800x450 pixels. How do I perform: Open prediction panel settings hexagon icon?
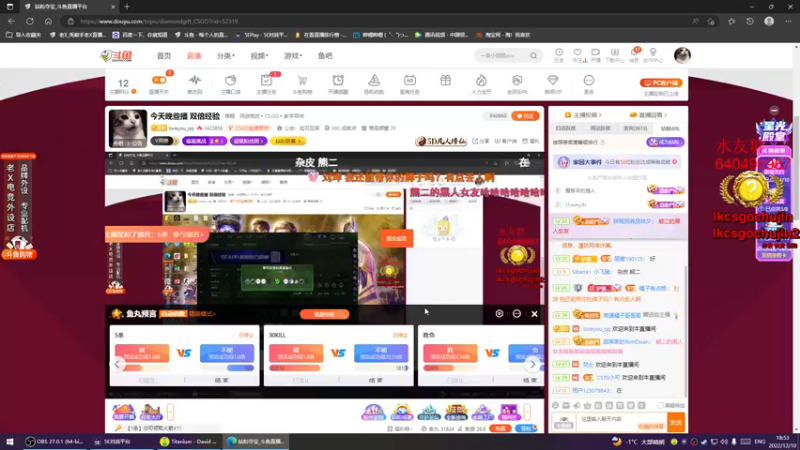click(499, 314)
